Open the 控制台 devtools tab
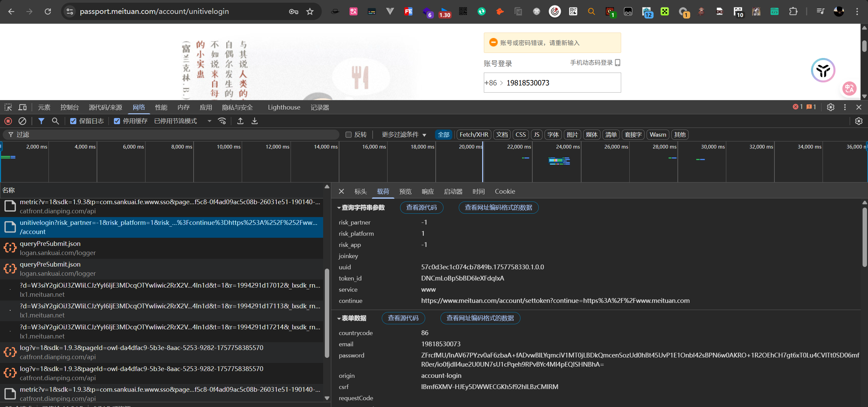Viewport: 868px width, 407px height. point(70,108)
